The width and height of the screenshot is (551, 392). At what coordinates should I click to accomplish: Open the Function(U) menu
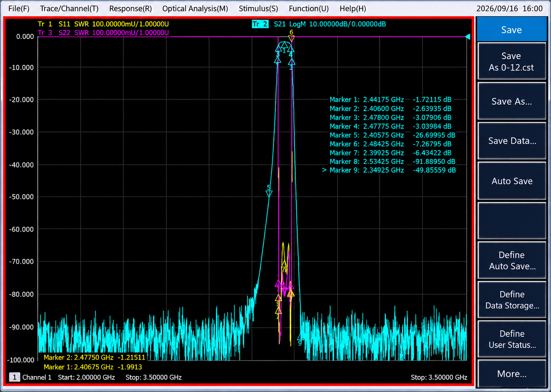[x=309, y=9]
